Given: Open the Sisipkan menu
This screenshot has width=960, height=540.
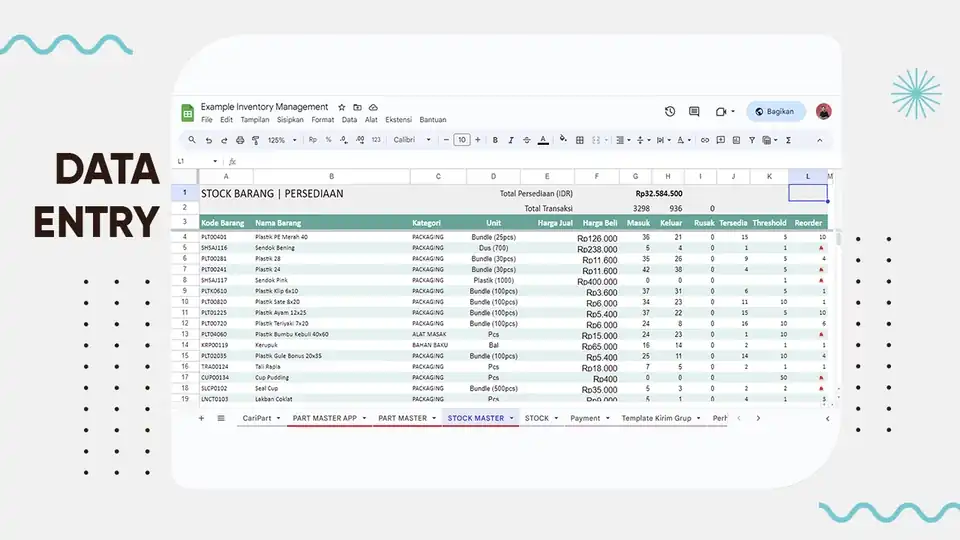Looking at the screenshot, I should pos(290,120).
